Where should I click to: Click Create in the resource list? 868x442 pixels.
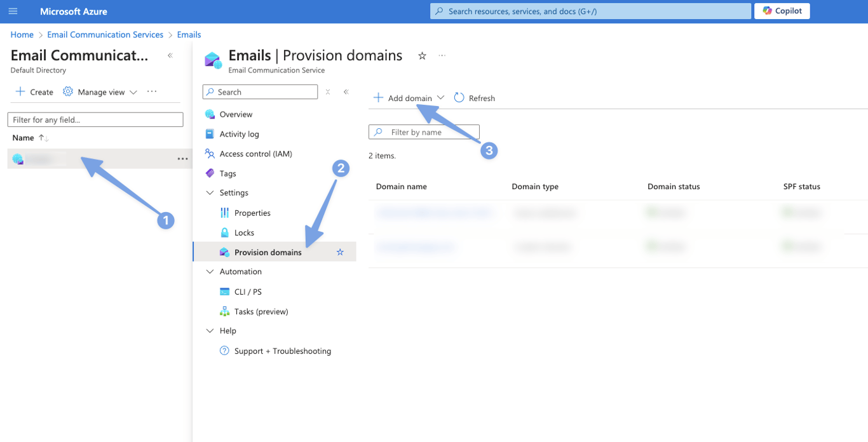(35, 92)
